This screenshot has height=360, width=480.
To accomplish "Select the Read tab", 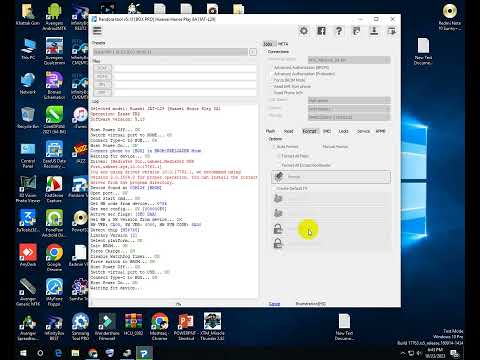I will [288, 131].
